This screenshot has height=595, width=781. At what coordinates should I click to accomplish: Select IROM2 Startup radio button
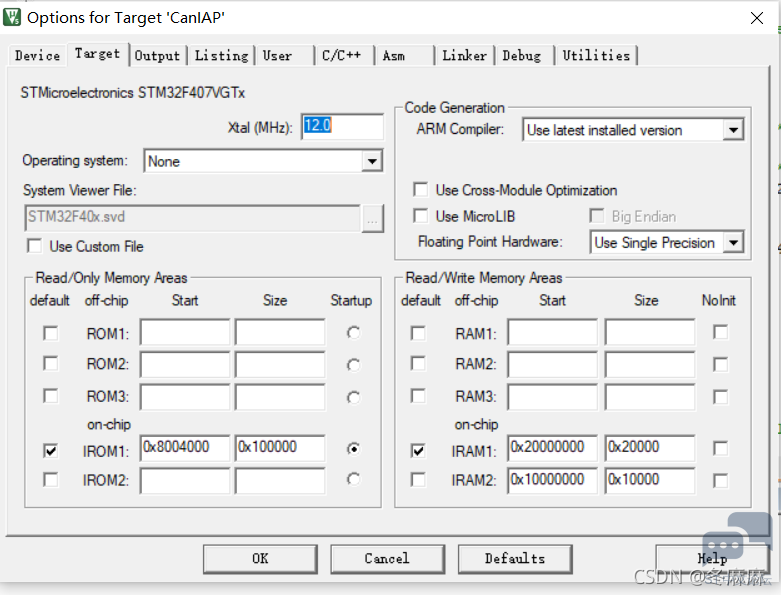(353, 479)
